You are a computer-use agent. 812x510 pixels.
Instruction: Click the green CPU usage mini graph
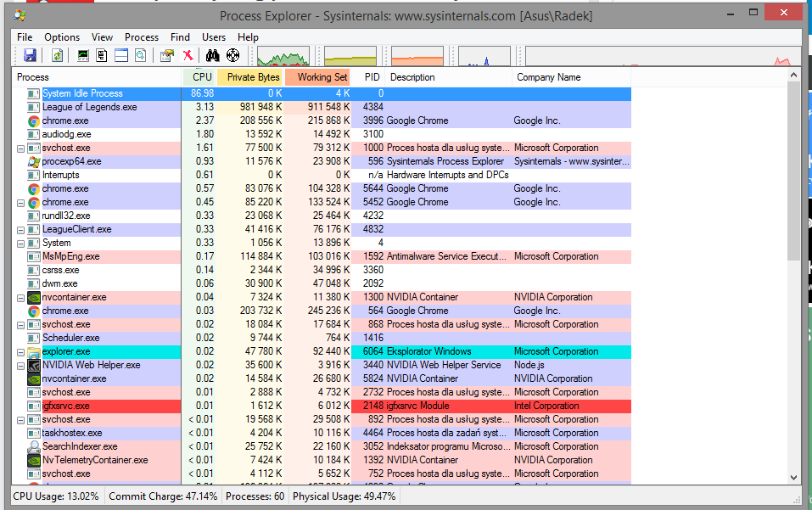(283, 56)
